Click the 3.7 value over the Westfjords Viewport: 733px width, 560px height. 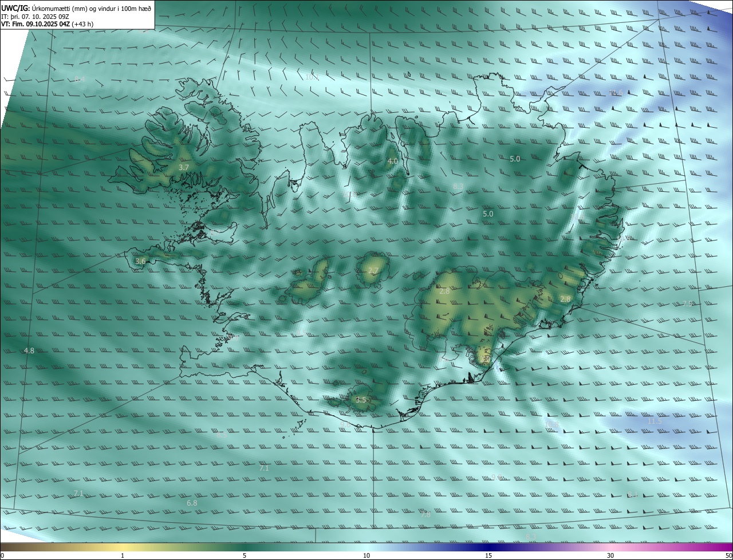[183, 167]
